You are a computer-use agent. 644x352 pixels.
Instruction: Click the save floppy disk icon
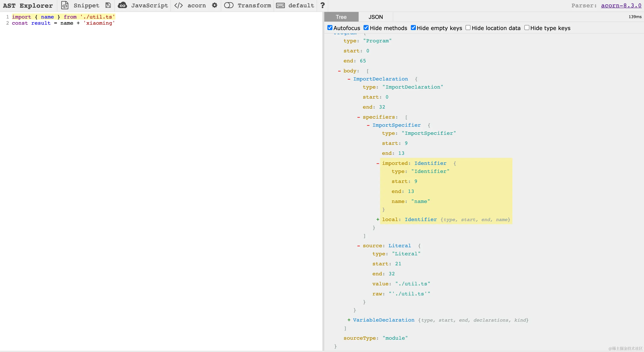click(108, 5)
